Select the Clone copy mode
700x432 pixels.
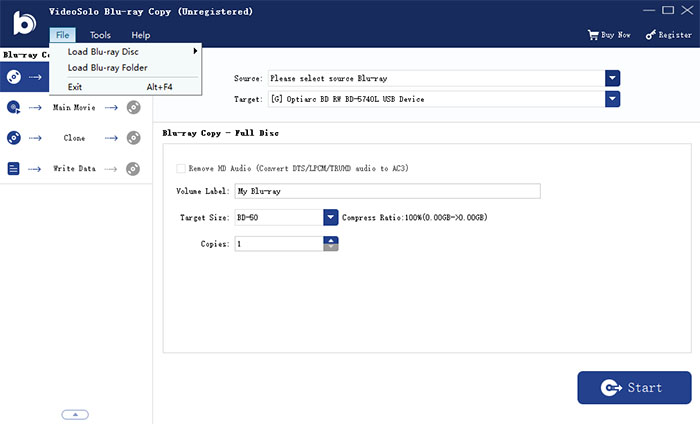coord(74,138)
